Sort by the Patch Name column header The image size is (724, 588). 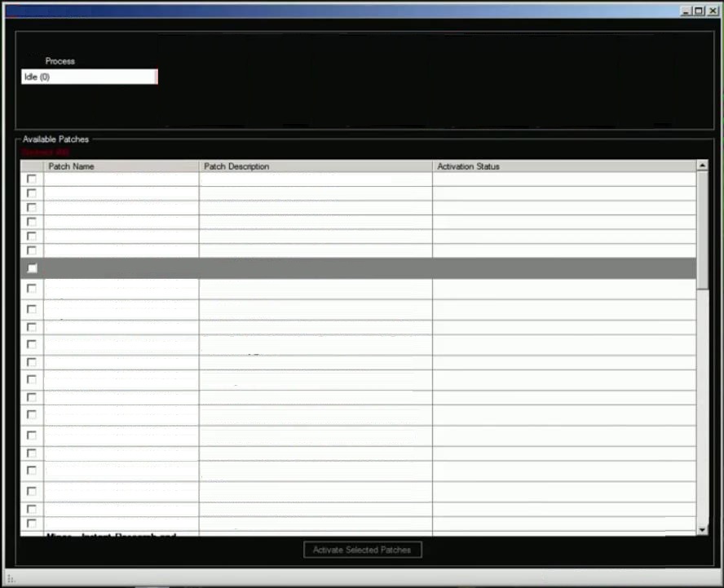(x=121, y=166)
